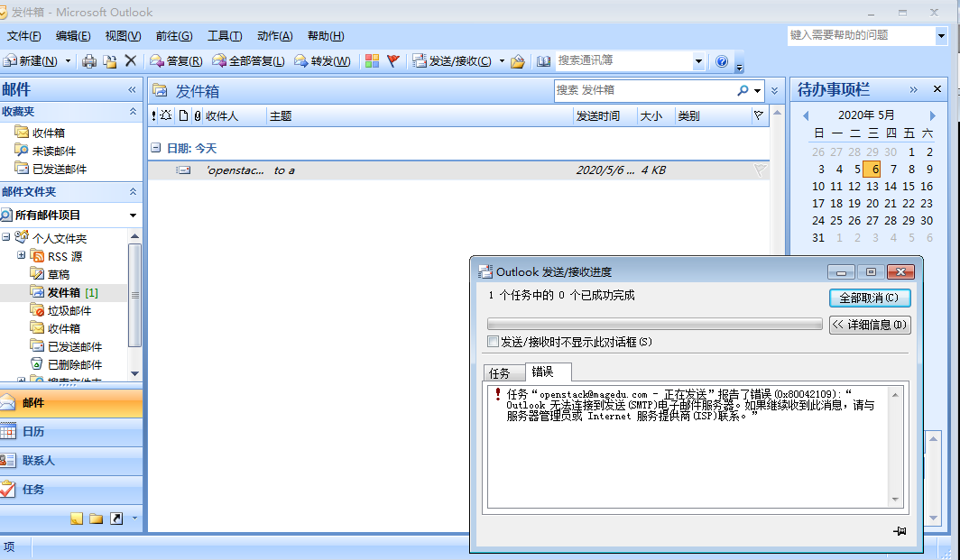Collapse the 个人文件夹 tree node
The height and width of the screenshot is (560, 960).
[6, 237]
